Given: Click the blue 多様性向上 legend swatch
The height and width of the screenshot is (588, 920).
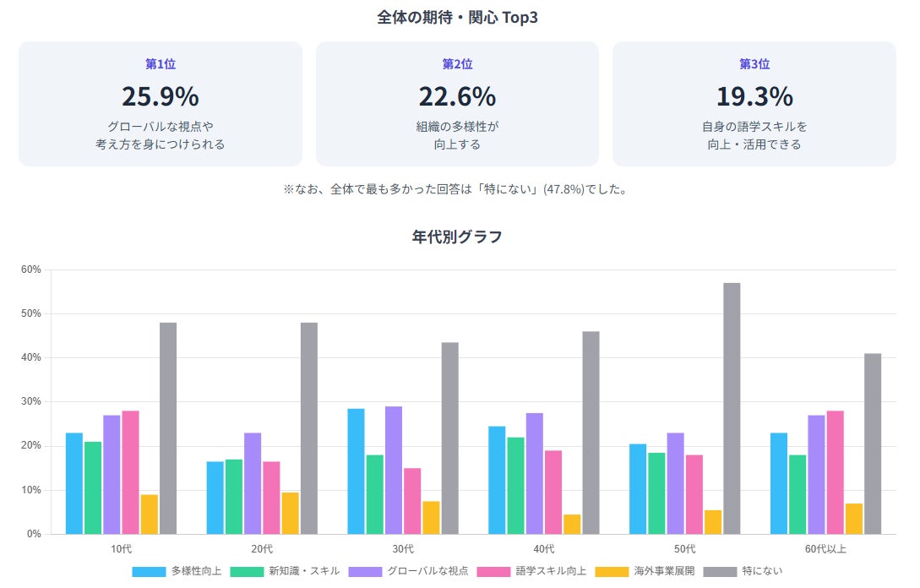Looking at the screenshot, I should click(x=149, y=572).
